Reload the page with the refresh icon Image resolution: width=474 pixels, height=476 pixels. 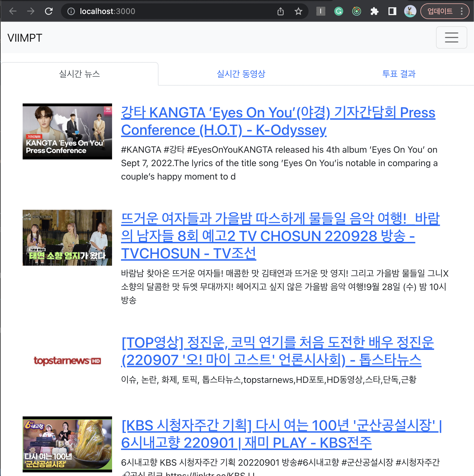point(49,11)
